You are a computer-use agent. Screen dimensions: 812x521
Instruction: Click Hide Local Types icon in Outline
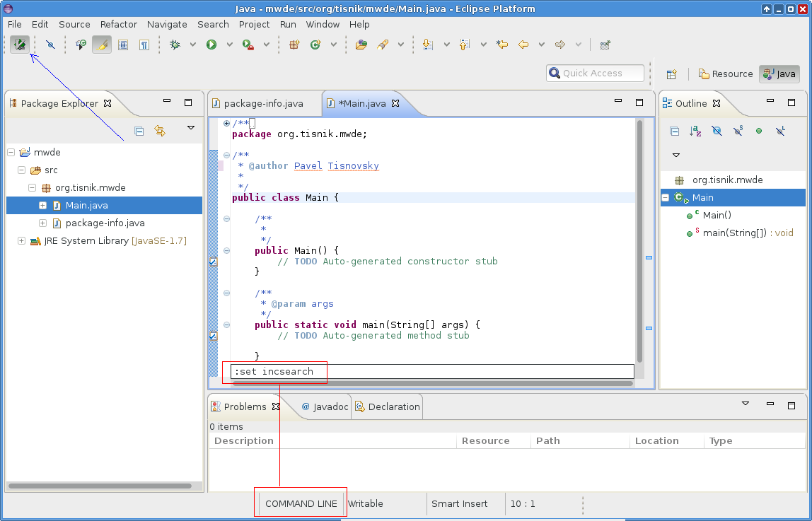pyautogui.click(x=780, y=131)
